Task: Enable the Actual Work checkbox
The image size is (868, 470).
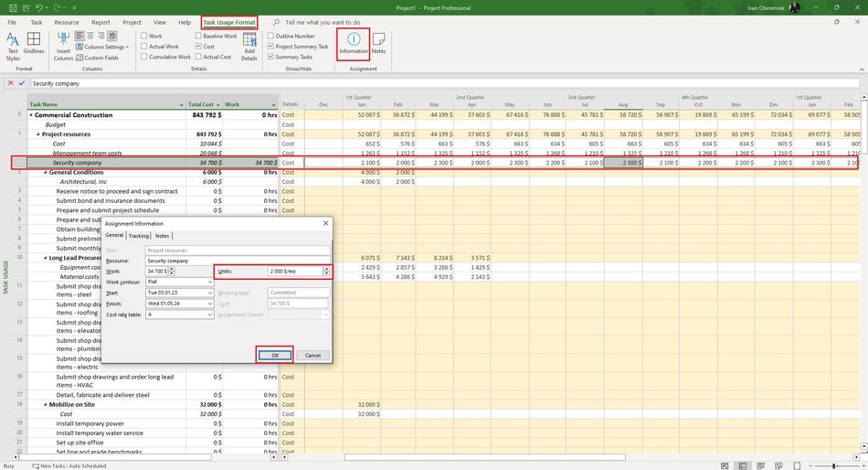Action: [x=144, y=47]
